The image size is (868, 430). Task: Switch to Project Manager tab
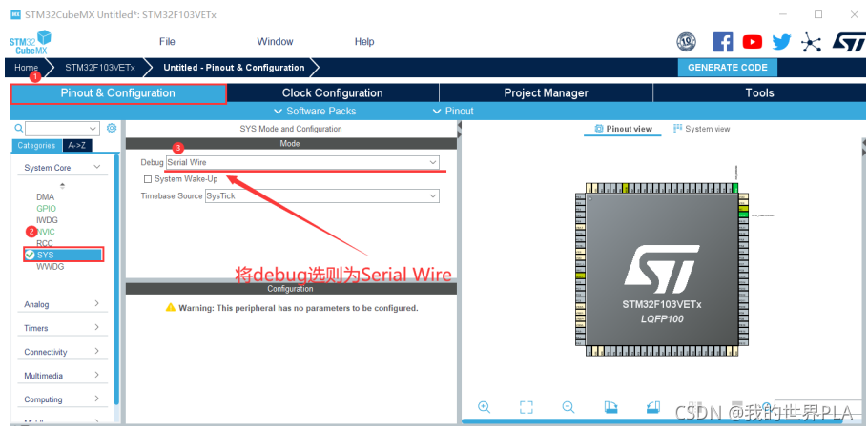(546, 93)
